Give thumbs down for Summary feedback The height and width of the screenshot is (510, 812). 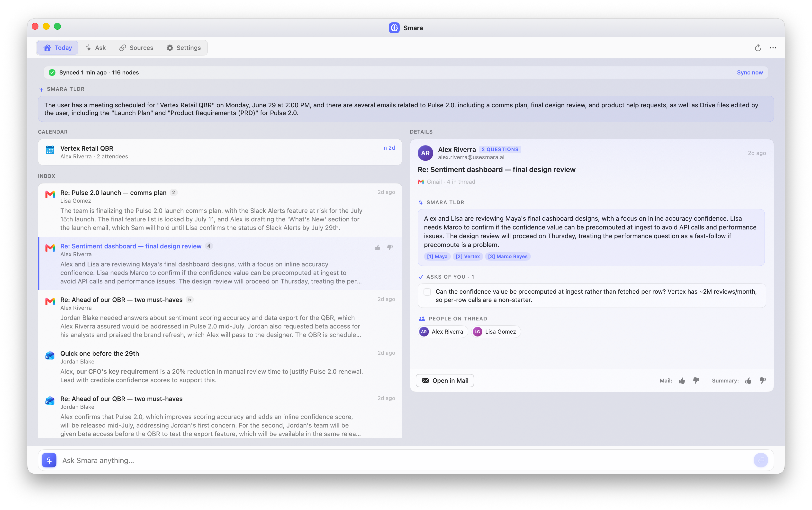point(763,381)
